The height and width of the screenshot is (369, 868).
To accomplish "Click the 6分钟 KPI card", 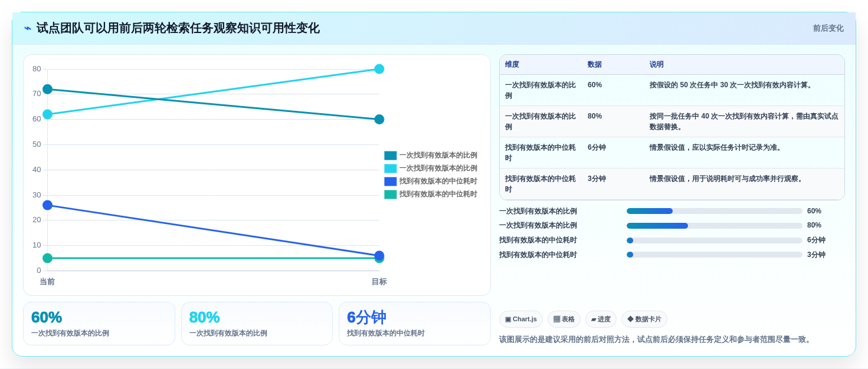I will (415, 324).
